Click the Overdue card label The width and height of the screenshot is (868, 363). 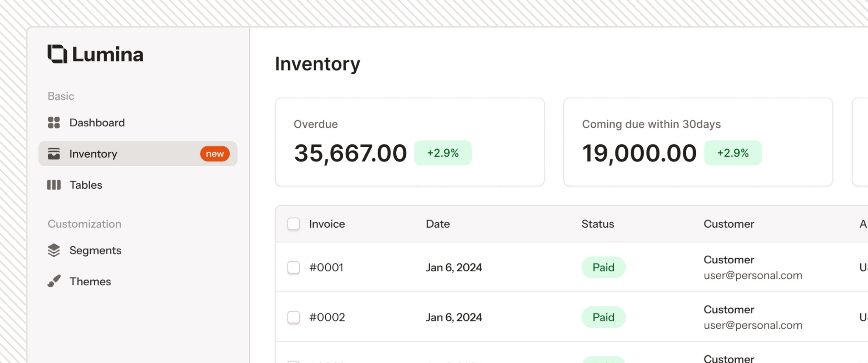[x=316, y=124]
